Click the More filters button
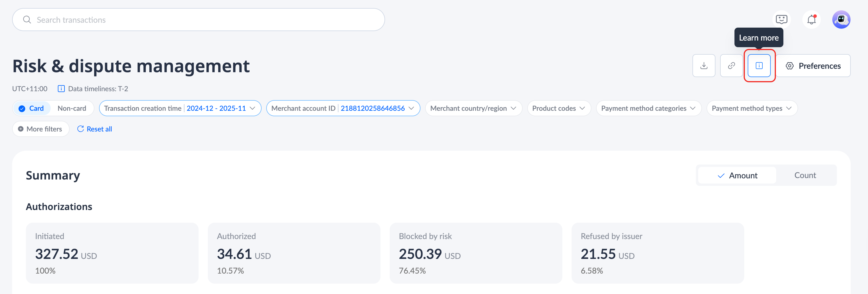 tap(40, 129)
